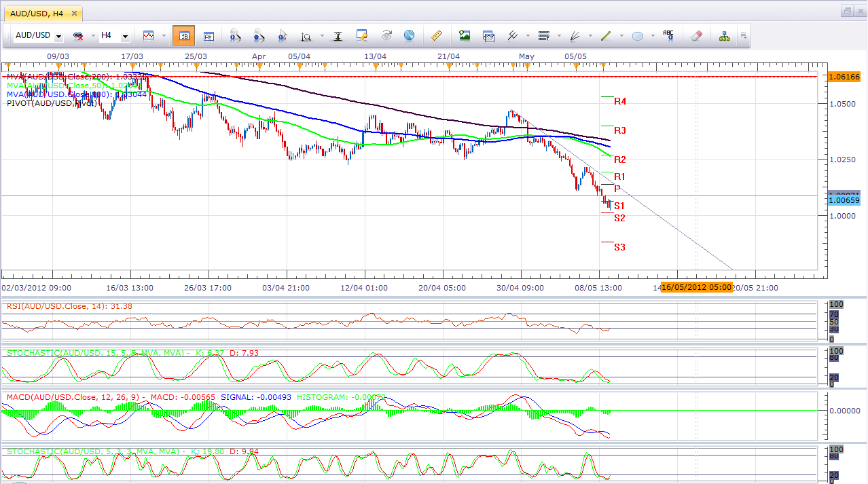Click the unlink chart icon
The height and width of the screenshot is (484, 868).
point(79,36)
